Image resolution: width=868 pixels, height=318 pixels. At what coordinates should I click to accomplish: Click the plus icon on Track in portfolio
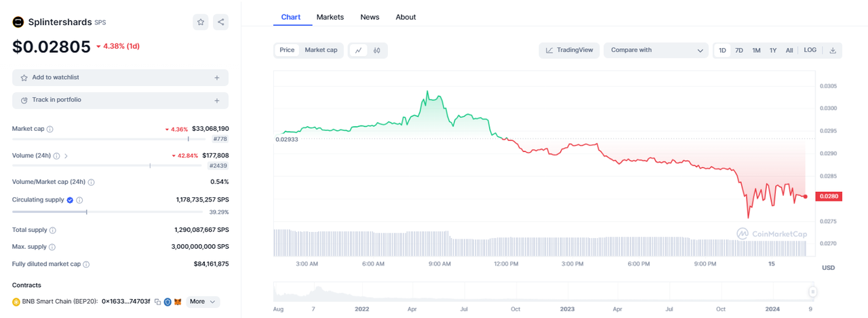[x=217, y=100]
